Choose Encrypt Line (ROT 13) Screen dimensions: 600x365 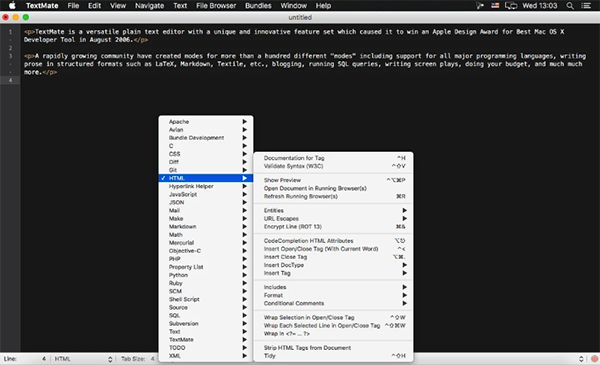[x=333, y=226]
